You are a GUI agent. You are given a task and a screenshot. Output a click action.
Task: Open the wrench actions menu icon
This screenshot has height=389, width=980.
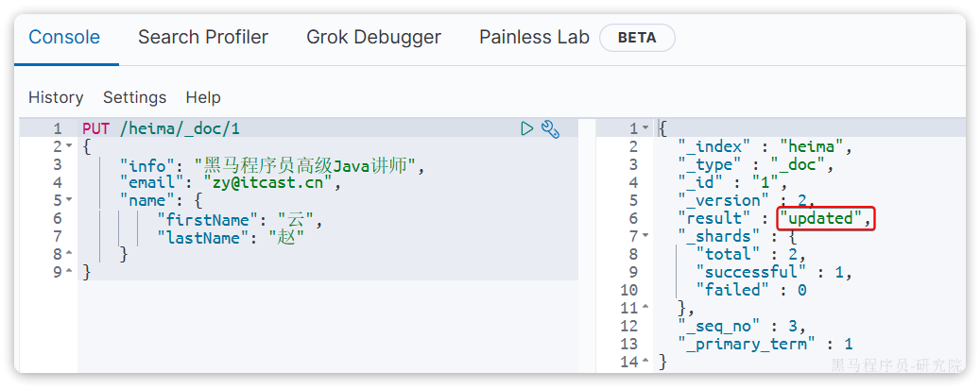(550, 128)
